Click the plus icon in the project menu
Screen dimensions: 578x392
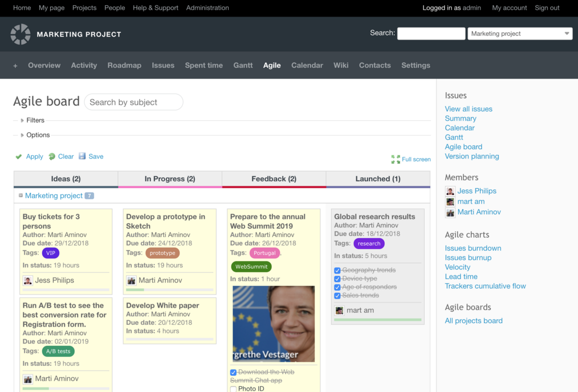pyautogui.click(x=15, y=66)
